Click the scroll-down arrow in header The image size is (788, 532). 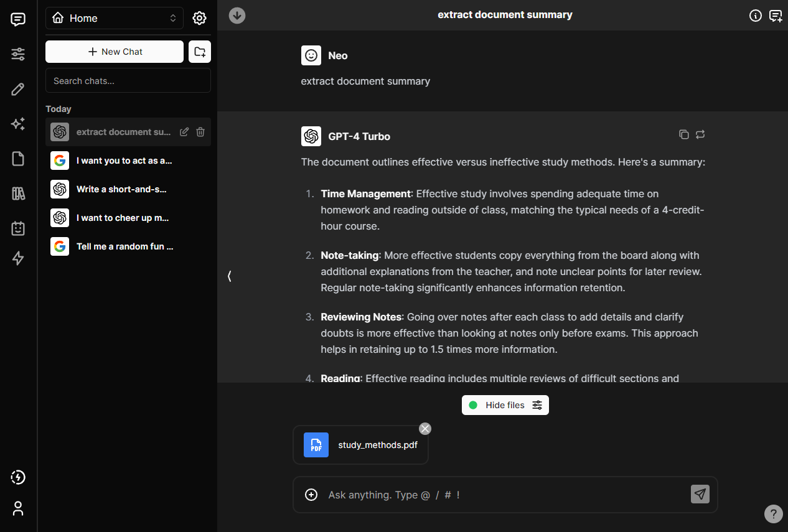pyautogui.click(x=237, y=16)
